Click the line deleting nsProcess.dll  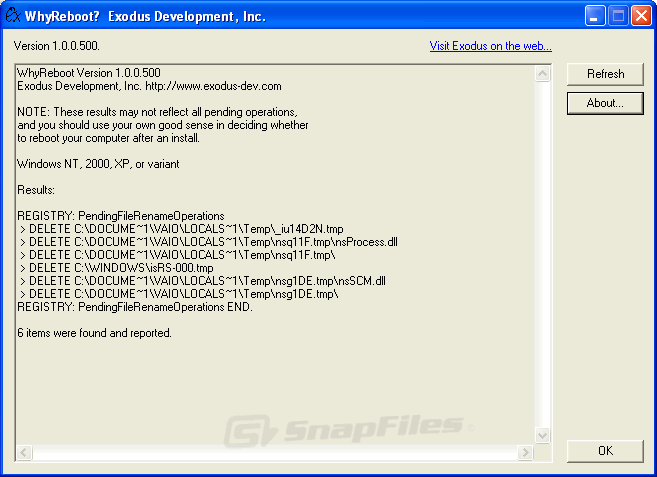tap(208, 242)
